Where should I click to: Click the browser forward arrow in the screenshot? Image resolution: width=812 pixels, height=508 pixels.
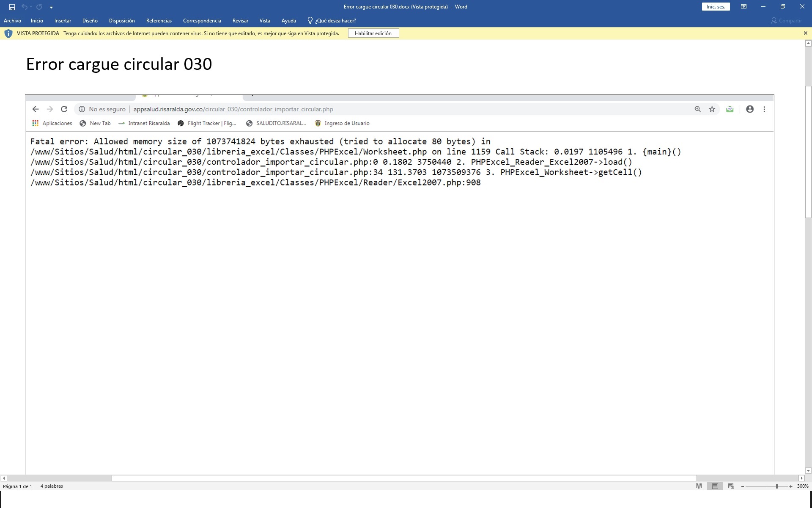click(50, 109)
